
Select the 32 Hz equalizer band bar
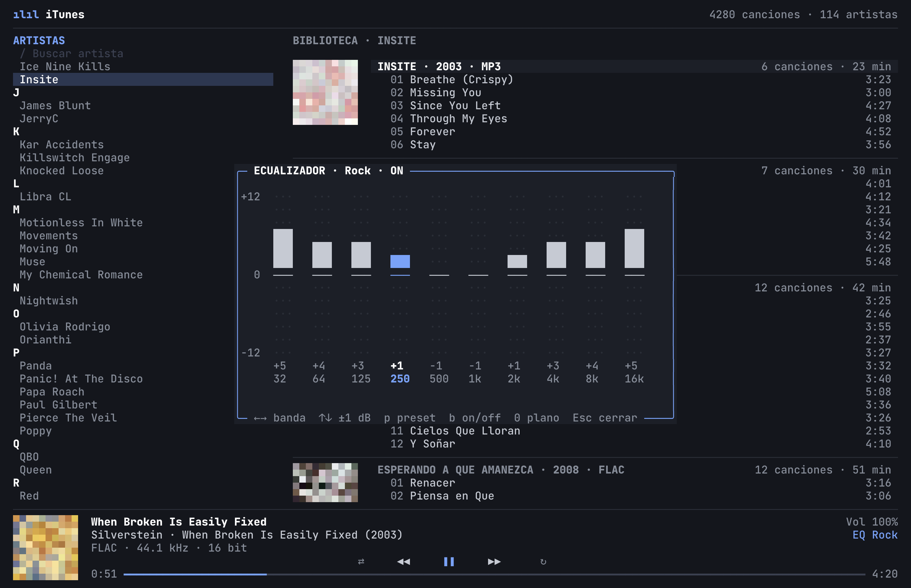pyautogui.click(x=283, y=248)
